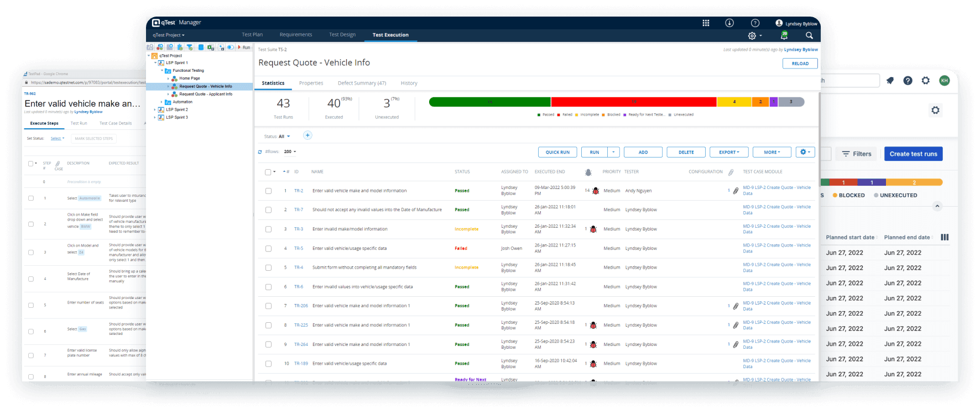Open the nine-dot apps grid icon
The height and width of the screenshot is (409, 980).
[706, 23]
